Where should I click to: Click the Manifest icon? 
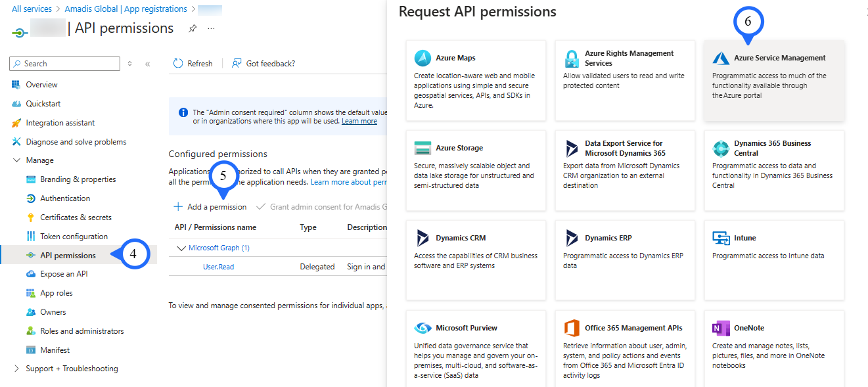pyautogui.click(x=30, y=350)
